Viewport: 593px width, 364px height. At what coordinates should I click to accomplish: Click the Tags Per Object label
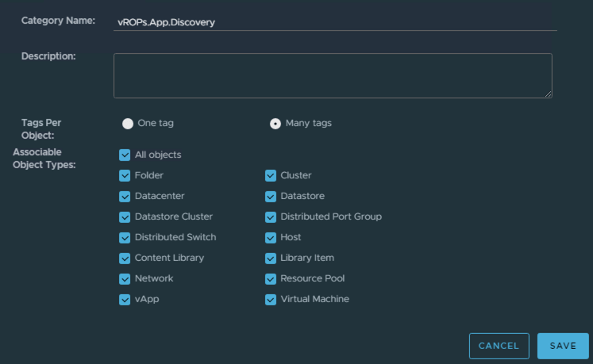click(41, 129)
